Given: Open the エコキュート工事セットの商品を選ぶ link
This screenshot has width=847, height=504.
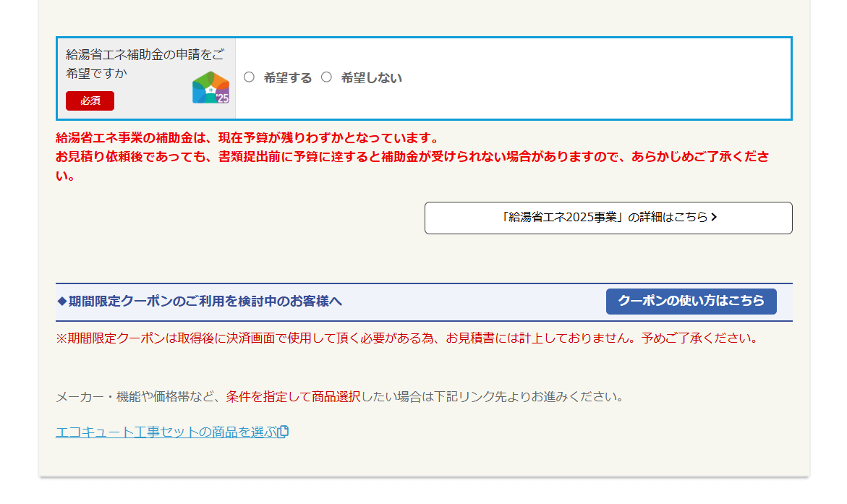Looking at the screenshot, I should [166, 432].
